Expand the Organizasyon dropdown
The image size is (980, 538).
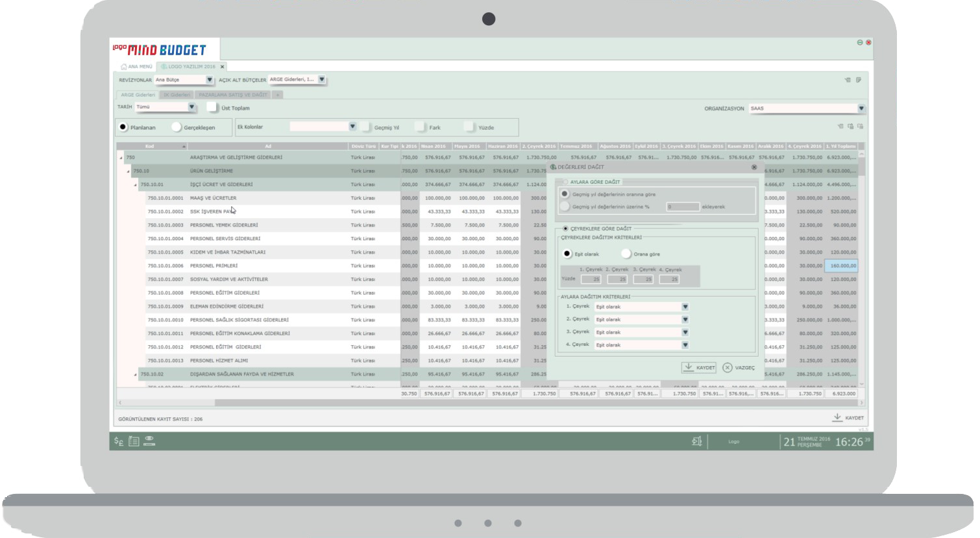(861, 108)
